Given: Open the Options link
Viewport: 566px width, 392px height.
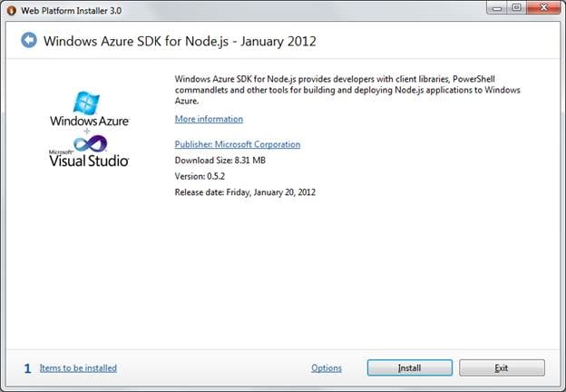Looking at the screenshot, I should [327, 368].
